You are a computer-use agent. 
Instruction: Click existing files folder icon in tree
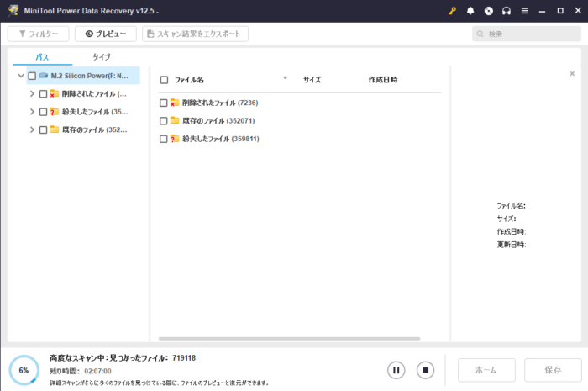pyautogui.click(x=55, y=129)
